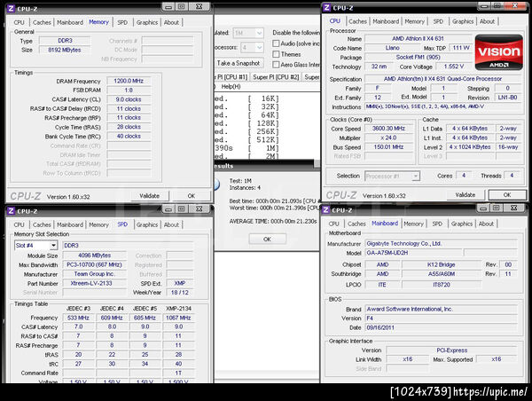Viewport: 532px width, 401px height.
Task: Open Graphics tab in SPD window
Action: (x=147, y=224)
